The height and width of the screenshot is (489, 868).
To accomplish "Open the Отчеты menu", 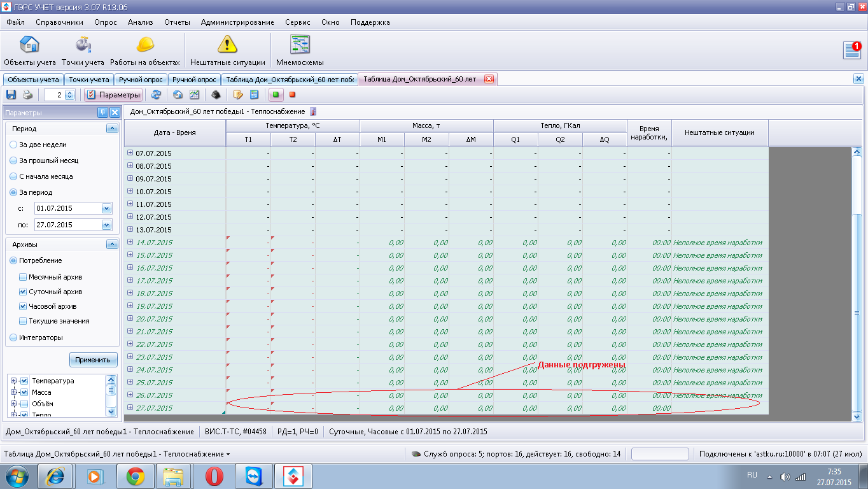I will point(177,22).
